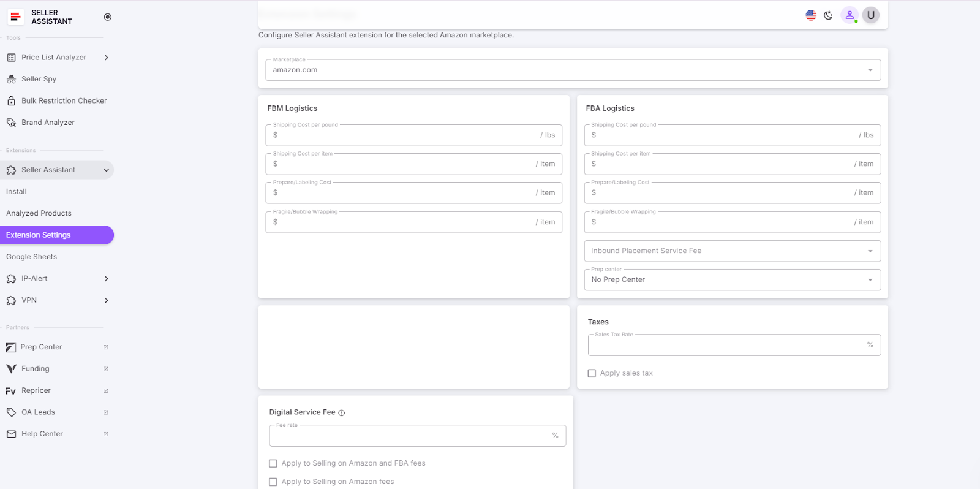Click the Prep Center partner icon
Screen dimensions: 980x489
tap(11, 347)
